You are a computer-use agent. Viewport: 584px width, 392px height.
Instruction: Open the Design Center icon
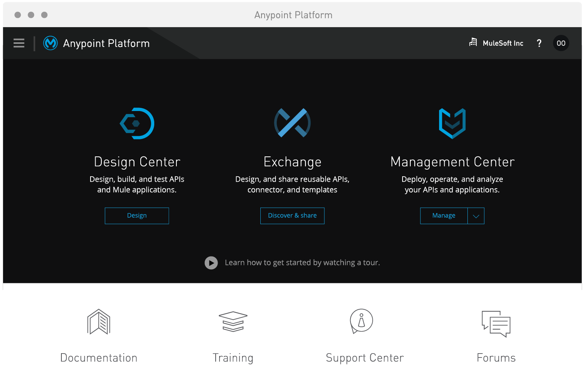[137, 123]
